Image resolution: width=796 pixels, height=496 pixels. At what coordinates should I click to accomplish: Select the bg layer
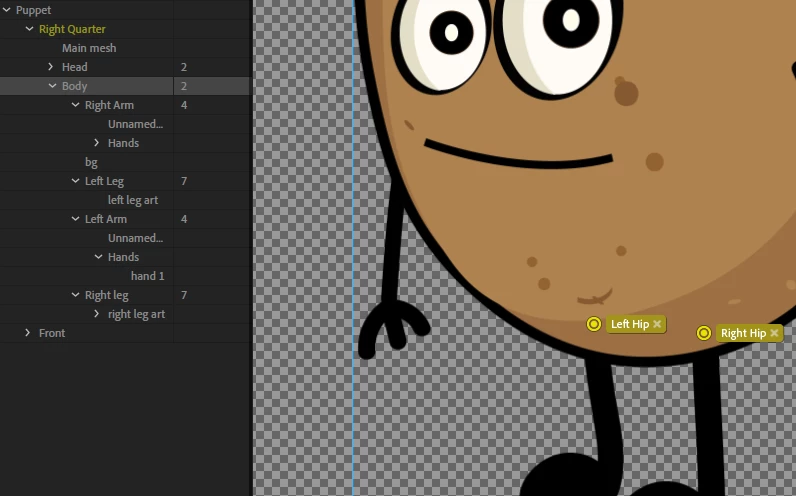pos(91,162)
